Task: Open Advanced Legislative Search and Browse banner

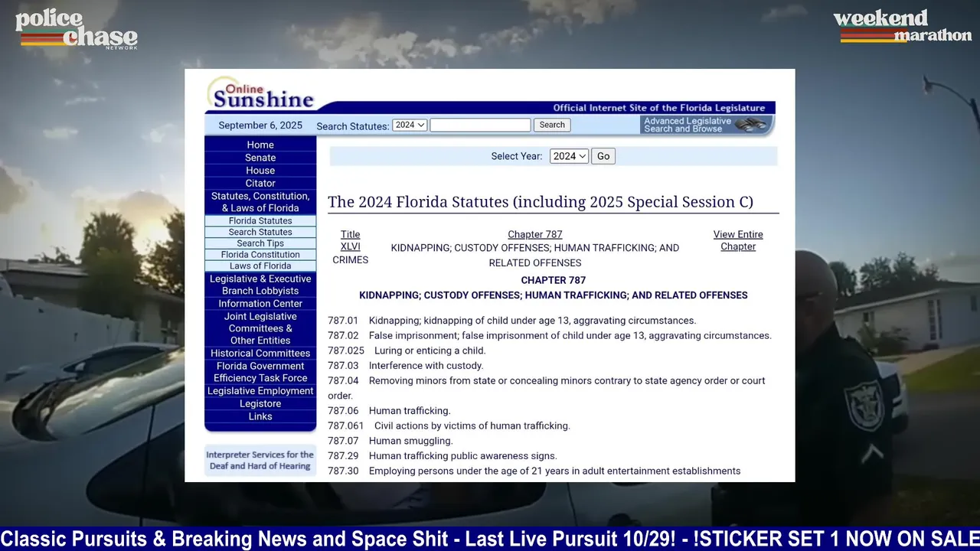Action: point(707,125)
